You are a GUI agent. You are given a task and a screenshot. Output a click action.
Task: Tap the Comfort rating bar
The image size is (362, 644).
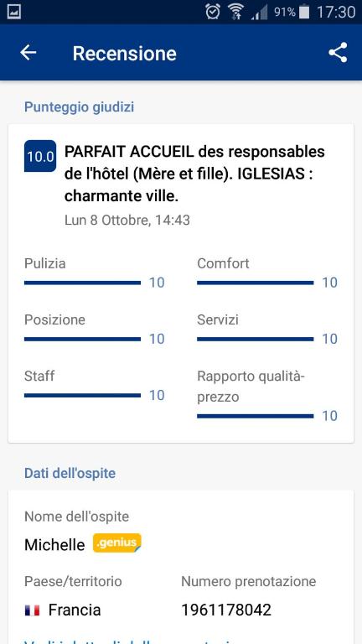pyautogui.click(x=256, y=283)
